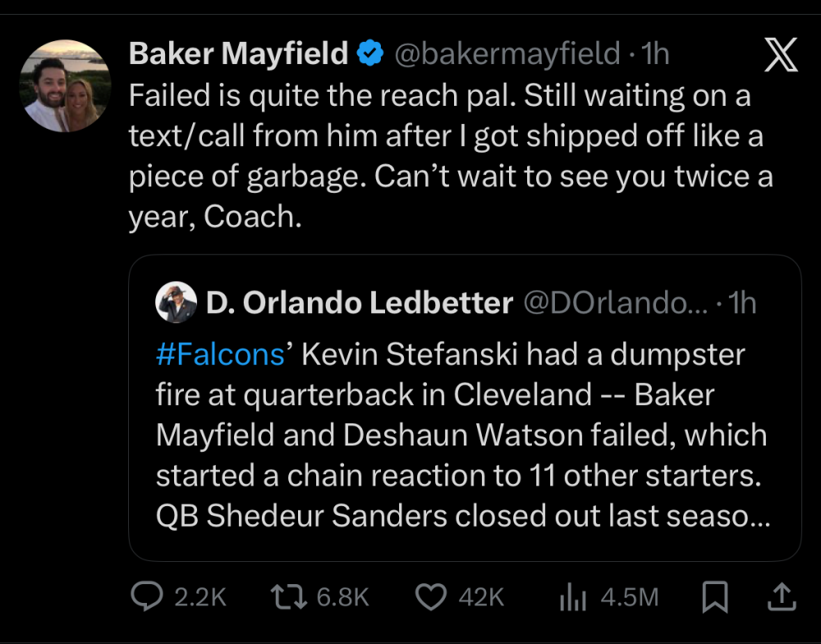Screen dimensions: 821x644
Task: Repost this tweet using the retweet icon
Action: (x=287, y=597)
